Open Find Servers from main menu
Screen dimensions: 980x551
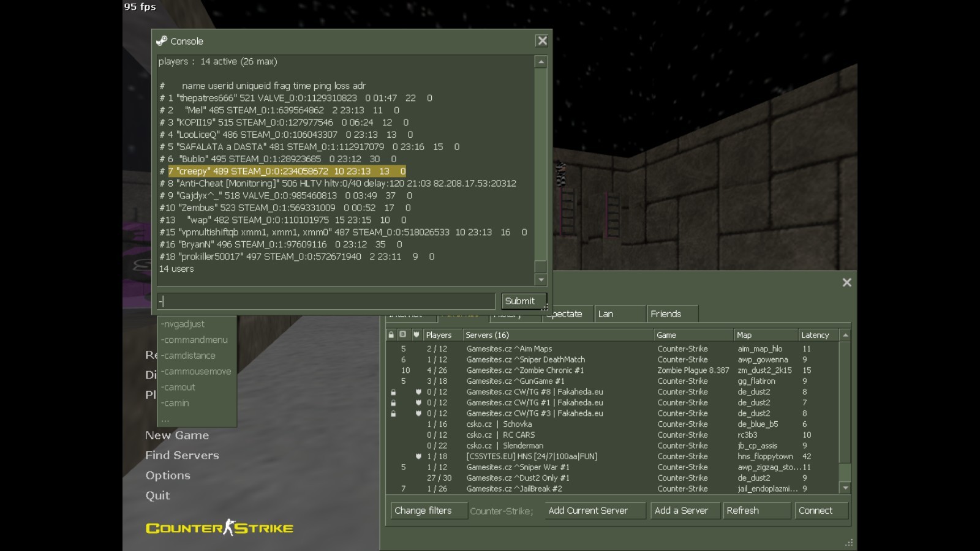182,455
